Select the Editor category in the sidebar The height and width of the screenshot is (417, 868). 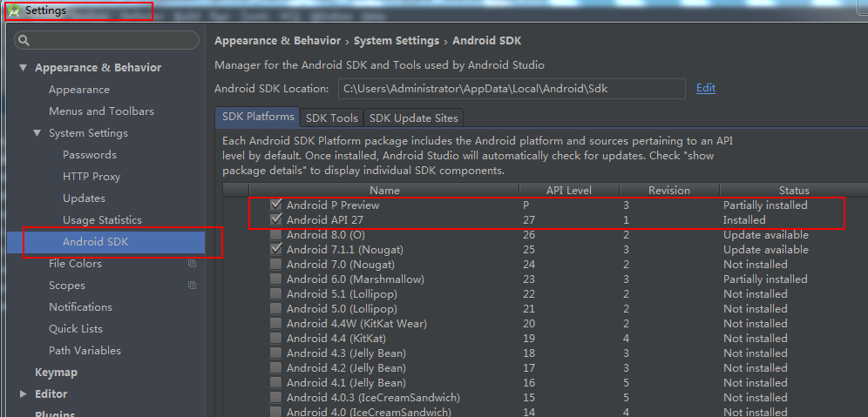(x=51, y=393)
